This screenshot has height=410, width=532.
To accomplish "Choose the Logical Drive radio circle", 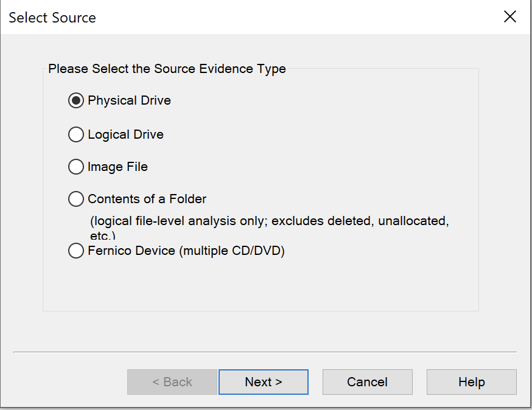I will (76, 134).
